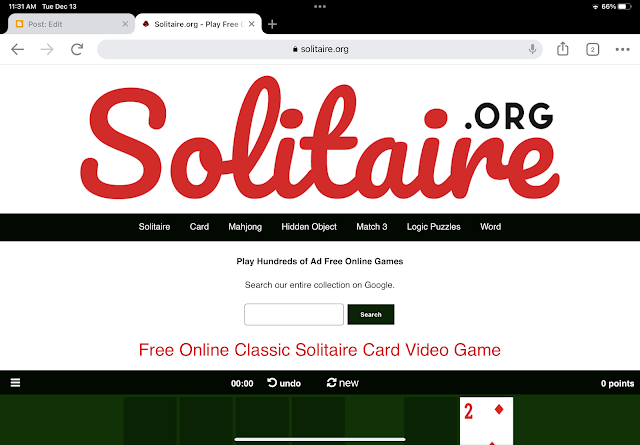The height and width of the screenshot is (445, 640).
Task: Click the Solitaire.org logo
Action: (x=320, y=138)
